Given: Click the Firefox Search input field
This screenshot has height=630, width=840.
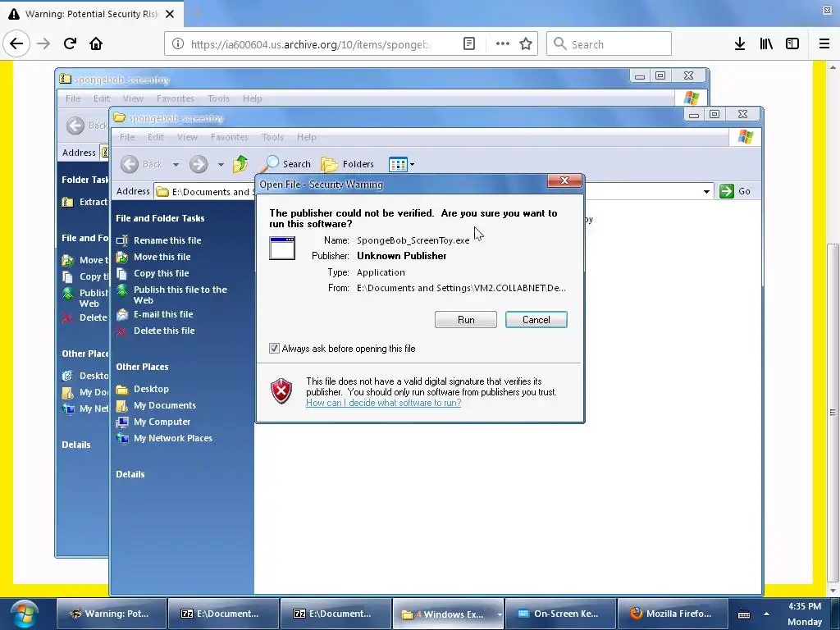Looking at the screenshot, I should coord(609,44).
